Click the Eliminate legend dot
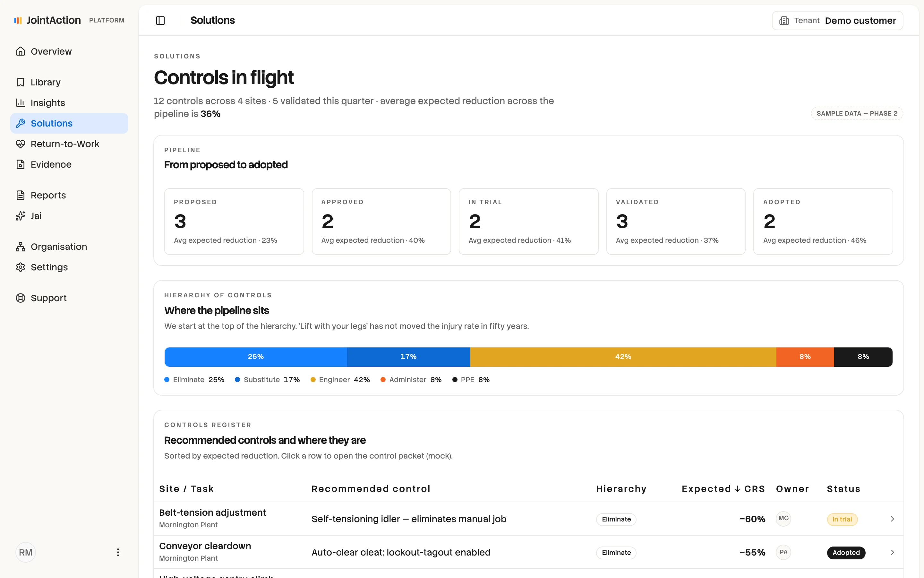 pos(167,380)
